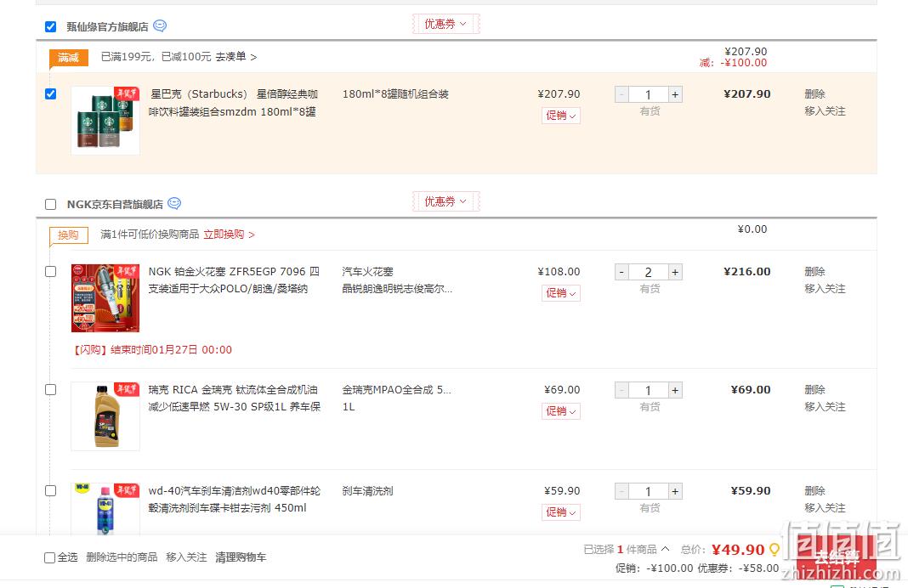Toggle the 全选 checkbox at the bottom
Screen dimensions: 908x588
point(50,557)
